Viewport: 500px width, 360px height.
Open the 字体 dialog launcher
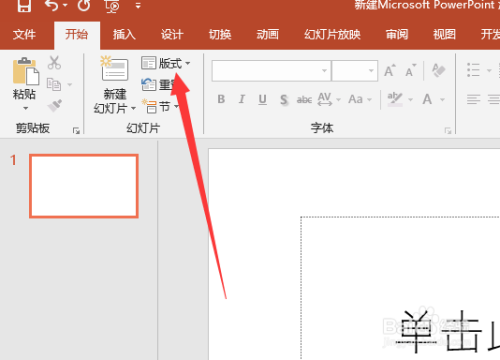(448, 131)
